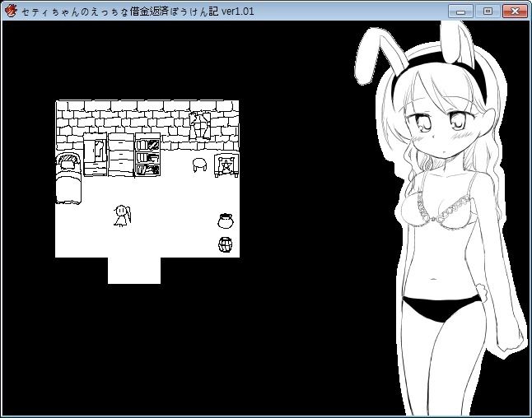Image resolution: width=532 pixels, height=418 pixels.
Task: Click the star-marked chest against the right wall
Action: coord(226,165)
